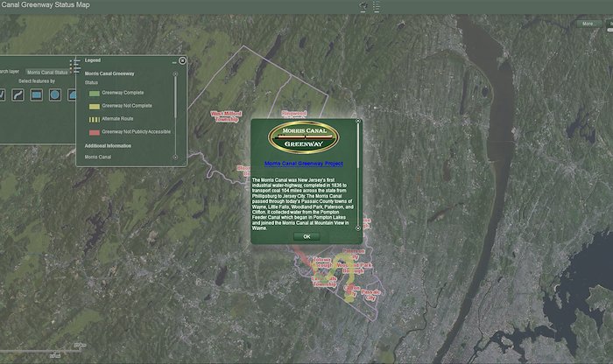Image resolution: width=613 pixels, height=364 pixels.
Task: Select features by rectangle tool
Action: tap(37, 94)
